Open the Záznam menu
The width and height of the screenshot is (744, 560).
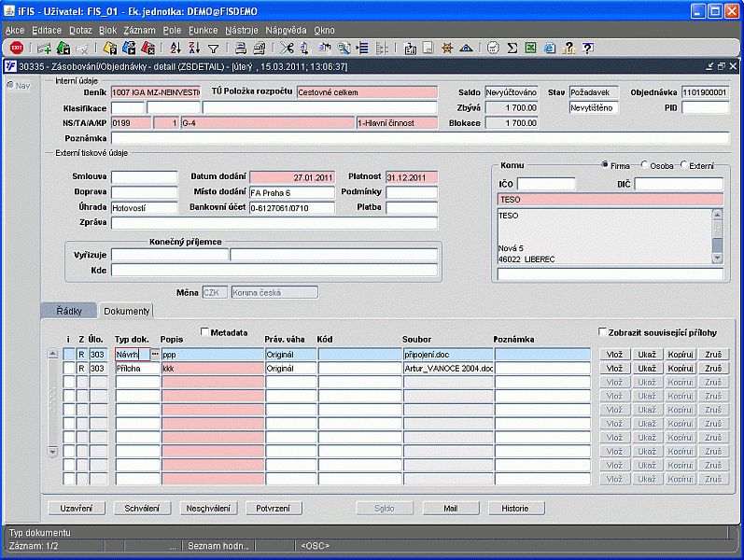[x=139, y=31]
